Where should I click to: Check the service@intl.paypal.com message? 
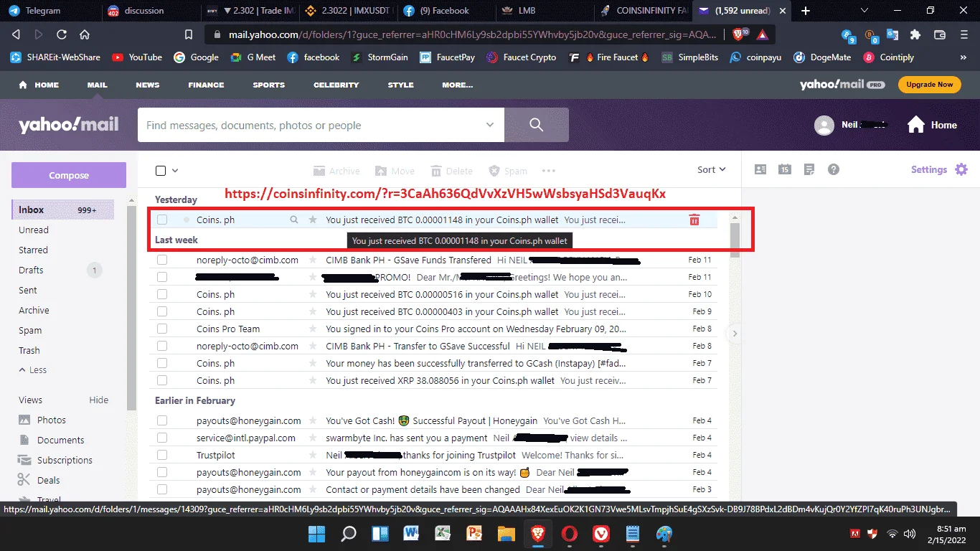[x=162, y=438]
